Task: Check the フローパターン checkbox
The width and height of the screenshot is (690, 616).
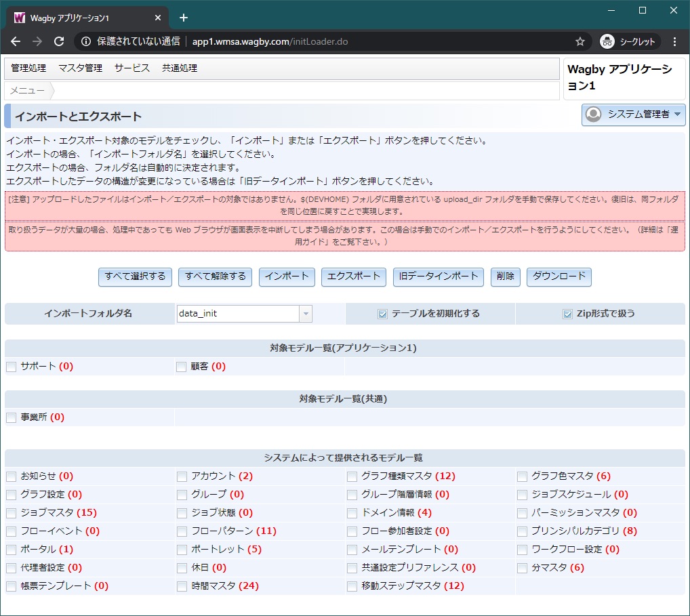Action: coord(182,531)
